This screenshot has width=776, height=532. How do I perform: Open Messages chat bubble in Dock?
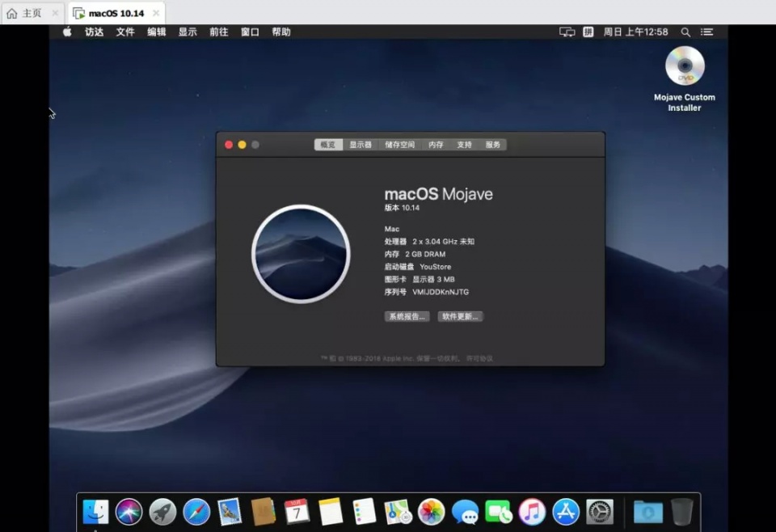[466, 511]
